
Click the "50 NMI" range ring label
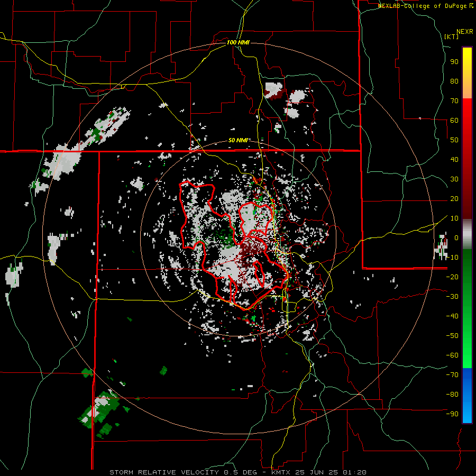point(238,140)
